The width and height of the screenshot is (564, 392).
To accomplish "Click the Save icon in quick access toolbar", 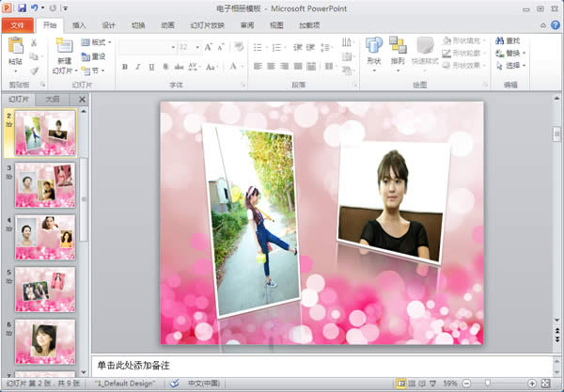I will [21, 8].
